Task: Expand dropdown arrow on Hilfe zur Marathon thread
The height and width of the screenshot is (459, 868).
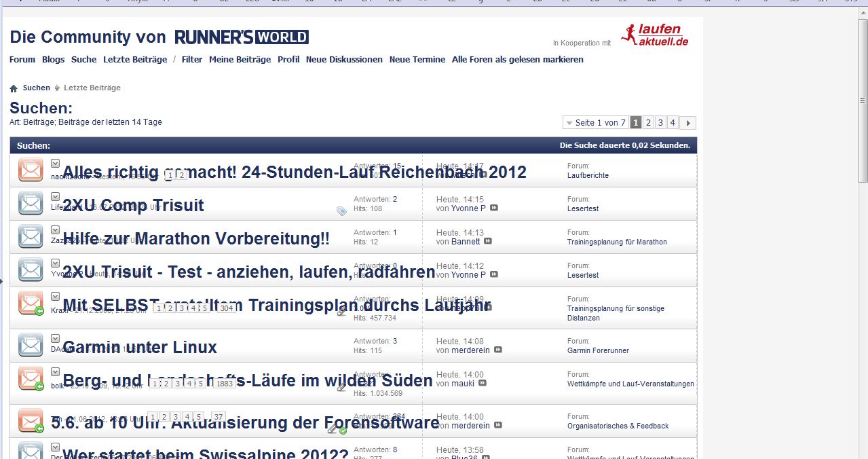Action: point(56,229)
